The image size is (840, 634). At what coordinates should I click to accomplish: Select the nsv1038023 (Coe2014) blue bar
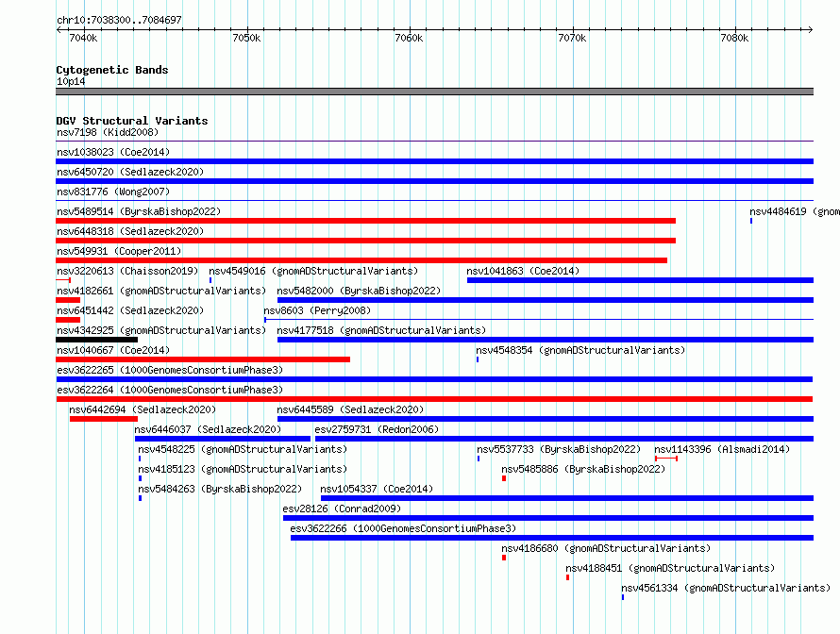click(x=434, y=161)
